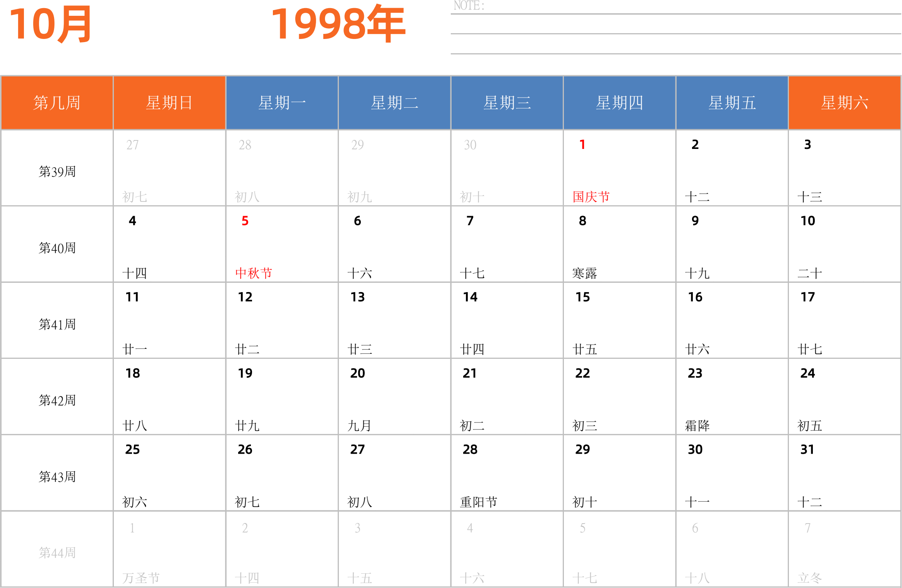Viewport: 902px width, 588px height.
Task: Click the 国庆节 holiday label
Action: click(x=591, y=197)
